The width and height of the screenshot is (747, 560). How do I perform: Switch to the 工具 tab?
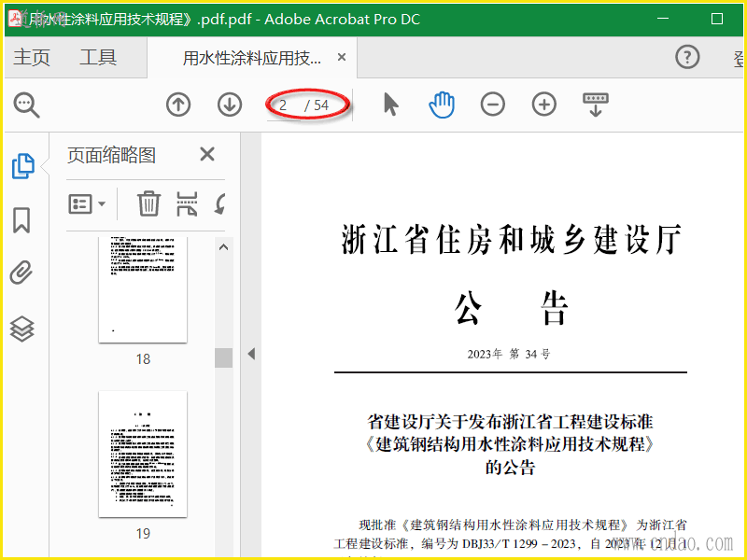click(98, 58)
